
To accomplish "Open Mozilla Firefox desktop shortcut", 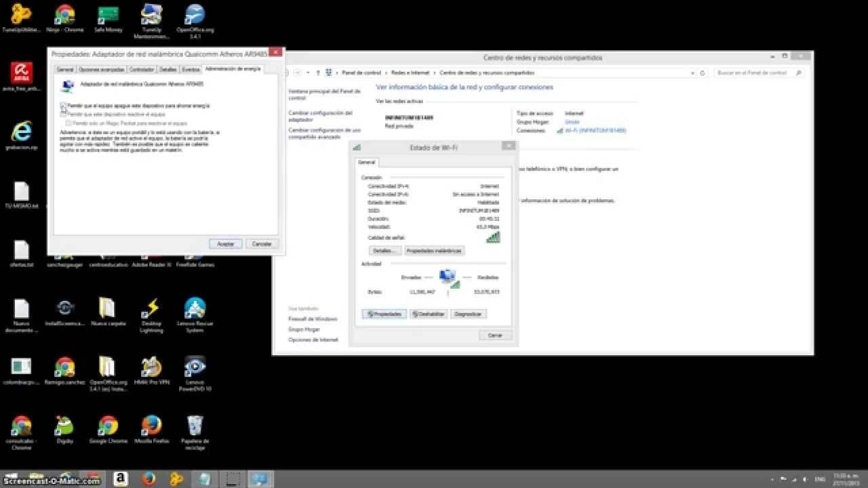I will (151, 426).
